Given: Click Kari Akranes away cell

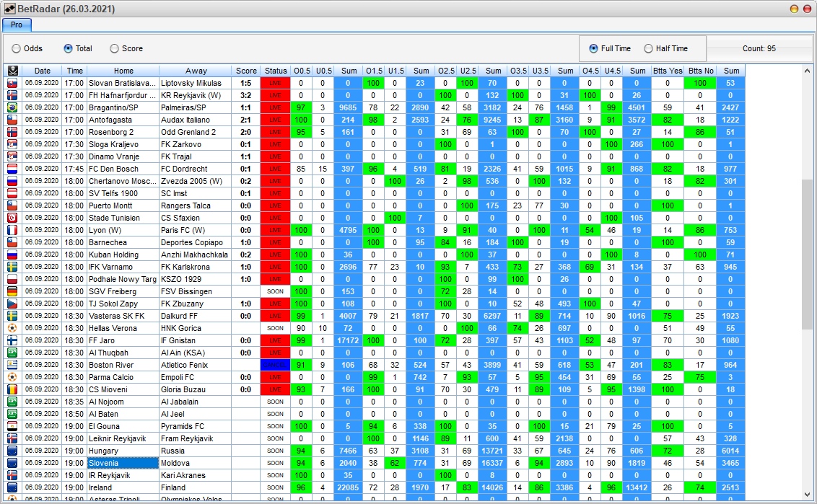Looking at the screenshot, I should tap(196, 475).
